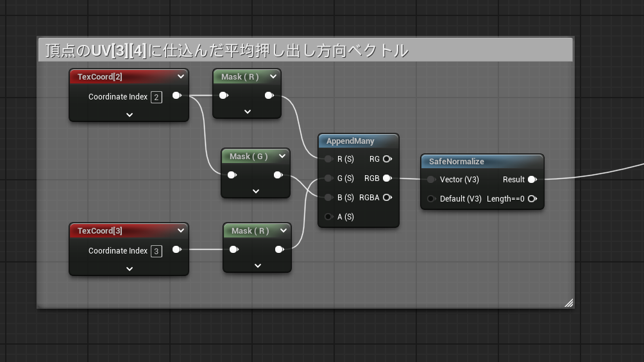This screenshot has width=644, height=362.
Task: Click the TexCoord[3] node output pin
Action: point(177,250)
